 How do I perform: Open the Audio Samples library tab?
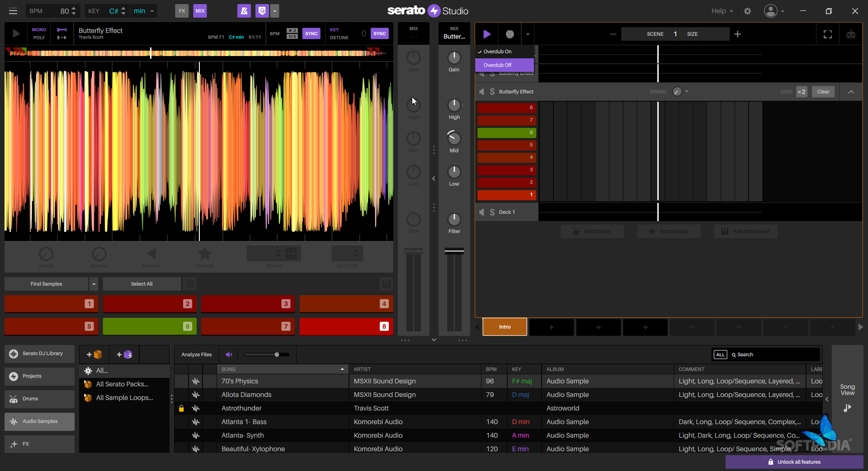(40, 421)
